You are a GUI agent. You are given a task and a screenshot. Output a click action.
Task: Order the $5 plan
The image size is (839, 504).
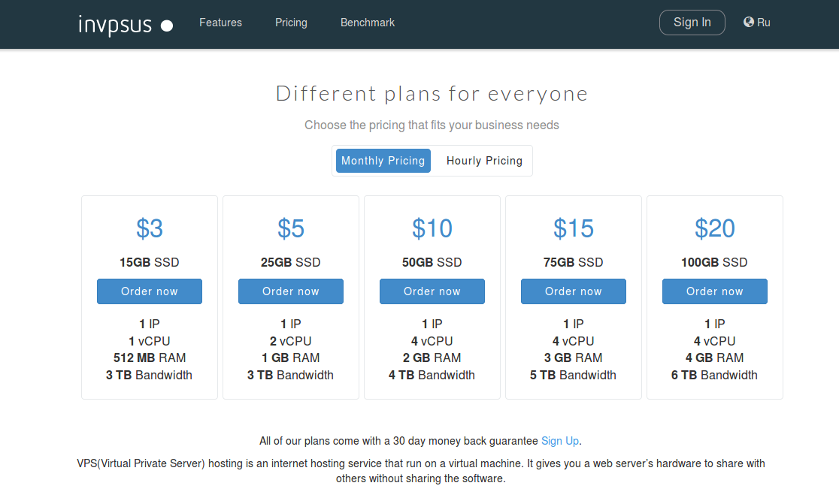coord(290,291)
